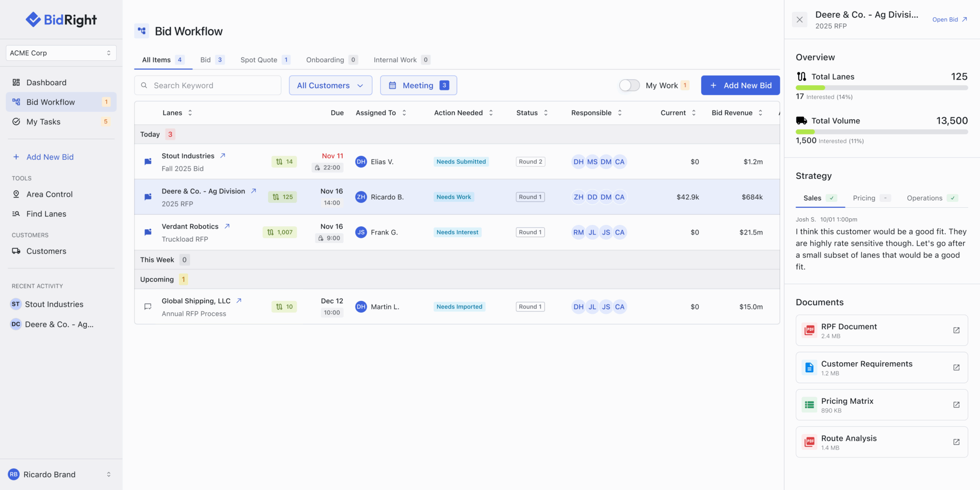Click the Total Lanes progress bar
The image size is (980, 490).
click(881, 88)
